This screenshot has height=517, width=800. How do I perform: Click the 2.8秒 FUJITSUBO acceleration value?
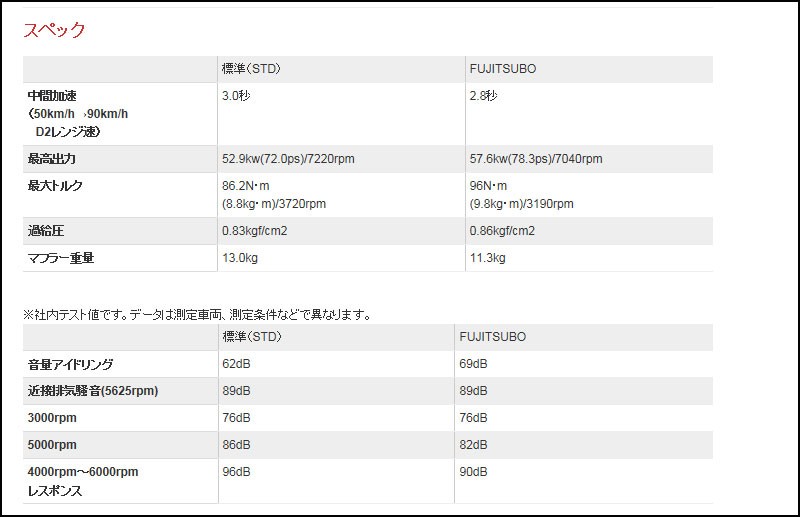[484, 95]
